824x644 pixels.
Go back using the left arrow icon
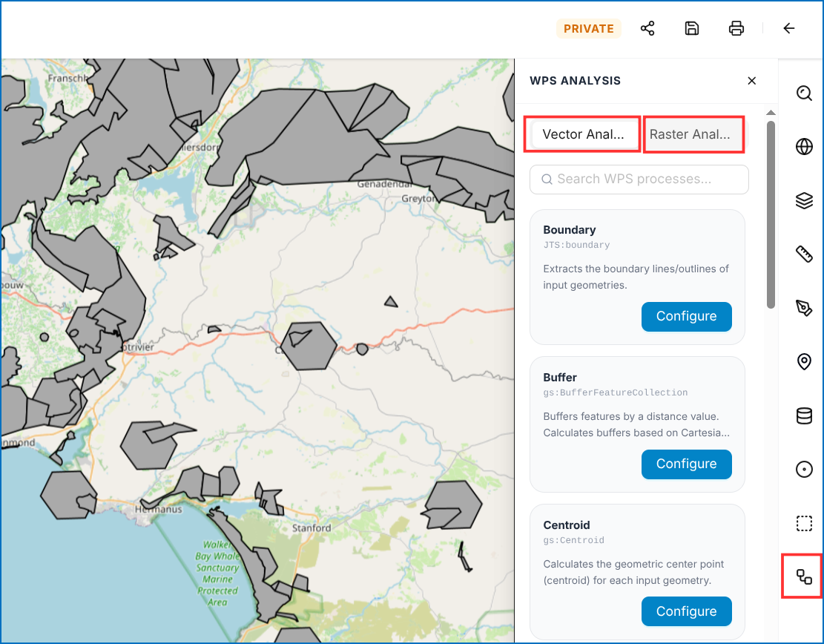pos(789,28)
